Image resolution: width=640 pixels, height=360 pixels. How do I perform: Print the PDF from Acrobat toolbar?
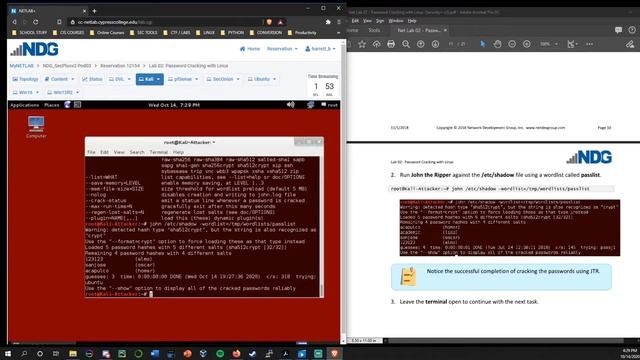[391, 44]
